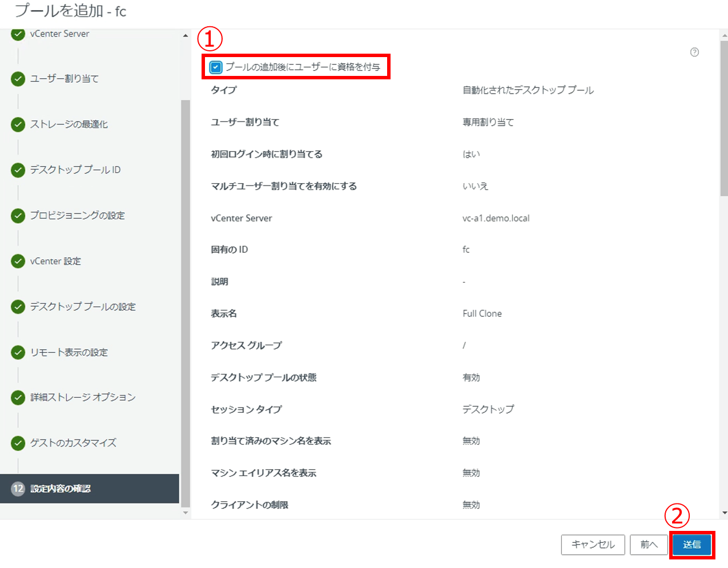
Task: Select the 設定内容の確認 step
Action: 61,489
